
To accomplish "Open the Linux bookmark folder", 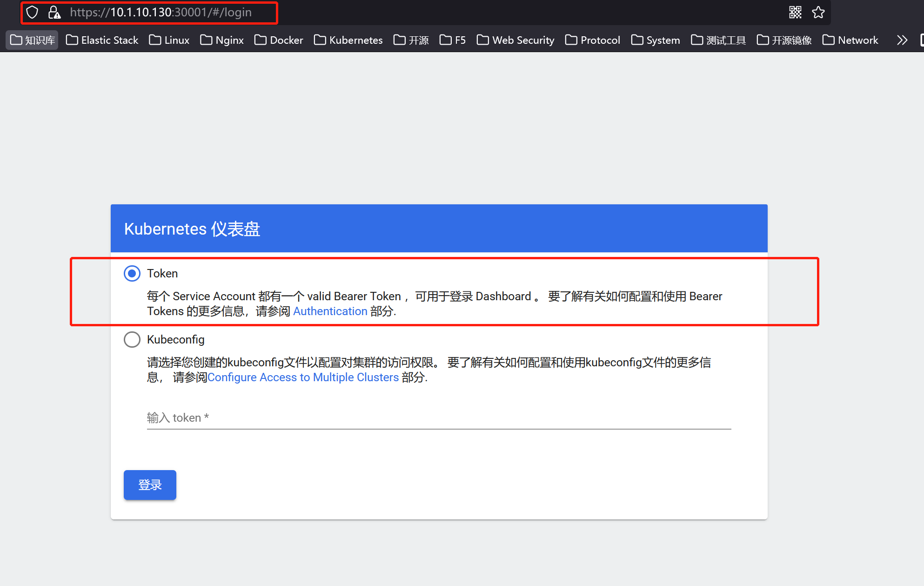I will pos(169,40).
